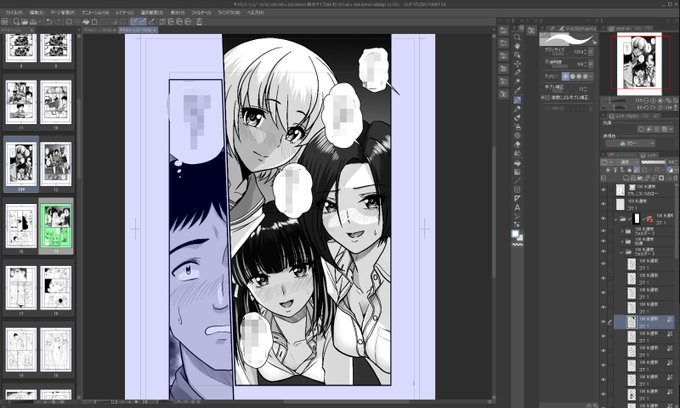
Task: Click the main drawing color swatch
Action: coord(515,234)
